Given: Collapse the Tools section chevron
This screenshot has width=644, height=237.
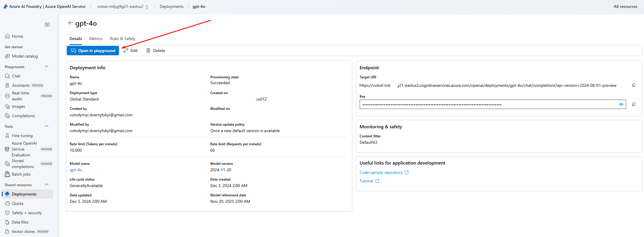Looking at the screenshot, I should point(47,126).
